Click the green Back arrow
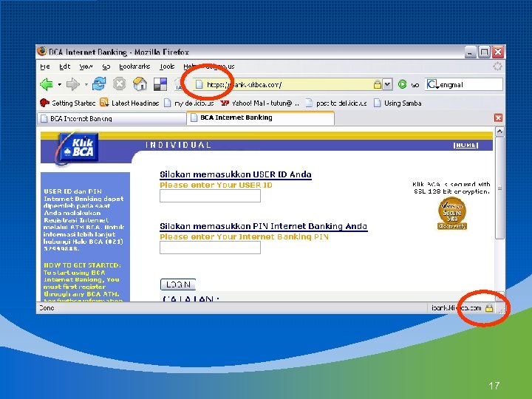 [x=47, y=84]
